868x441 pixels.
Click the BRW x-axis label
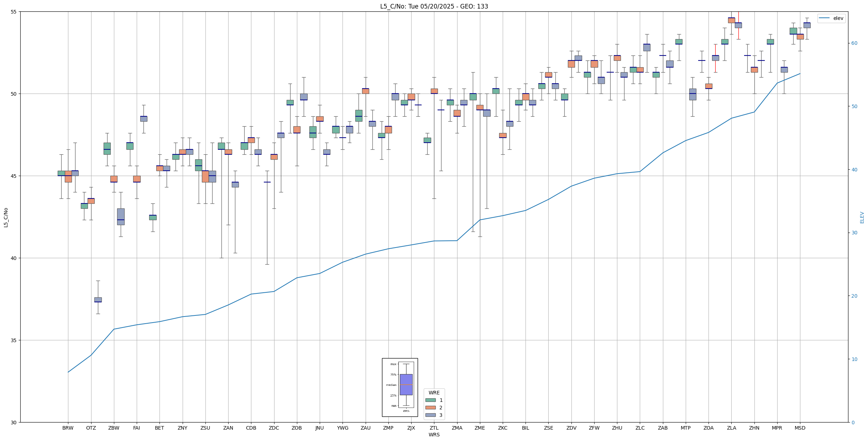[x=68, y=428]
